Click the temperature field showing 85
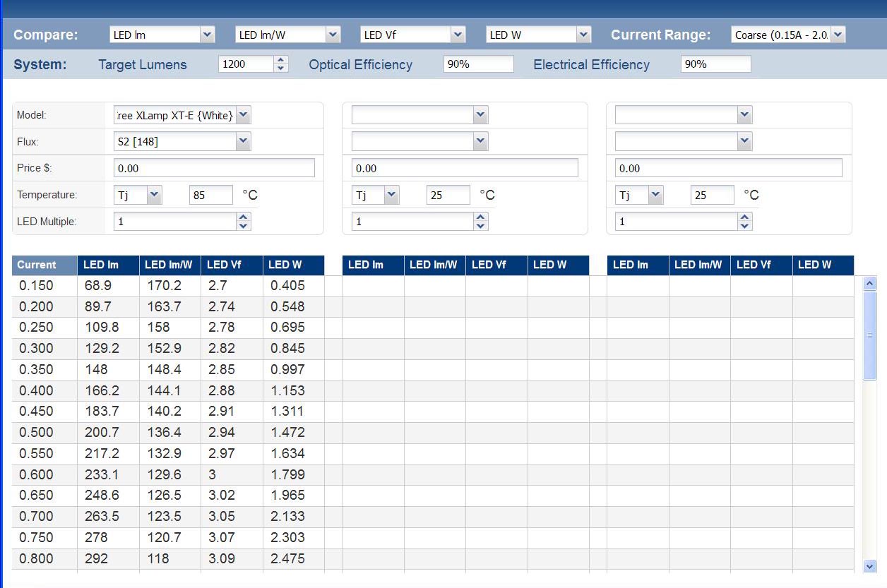 tap(210, 196)
